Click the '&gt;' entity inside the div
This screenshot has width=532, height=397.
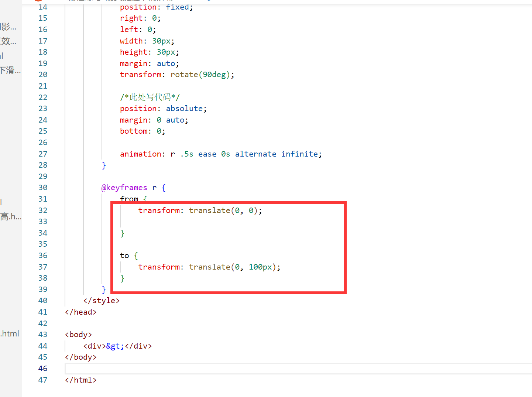coord(115,346)
